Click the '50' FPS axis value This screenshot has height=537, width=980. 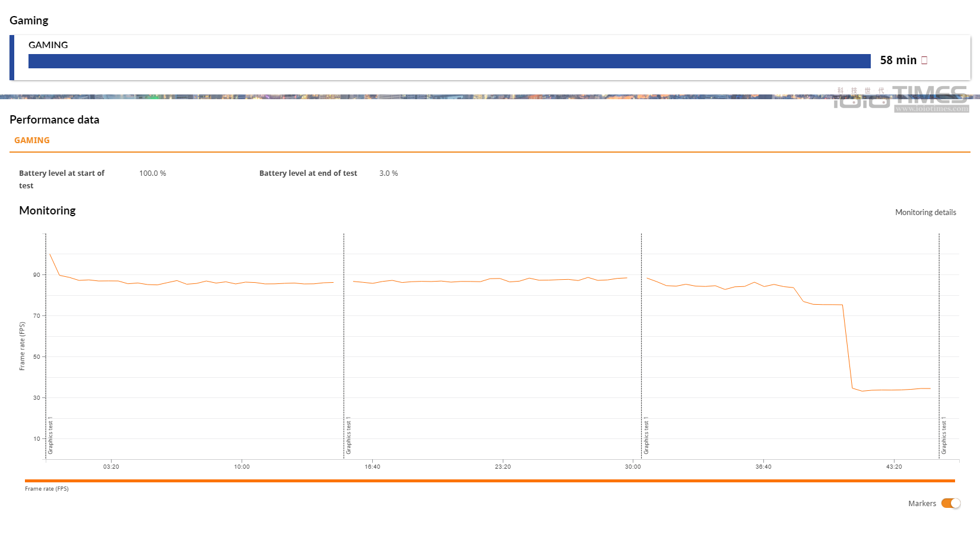click(x=37, y=357)
